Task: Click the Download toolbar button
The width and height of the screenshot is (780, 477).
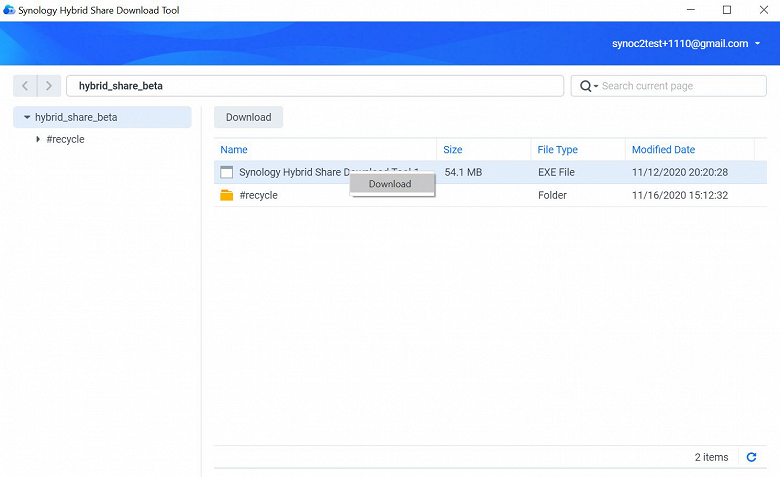Action: click(x=248, y=117)
